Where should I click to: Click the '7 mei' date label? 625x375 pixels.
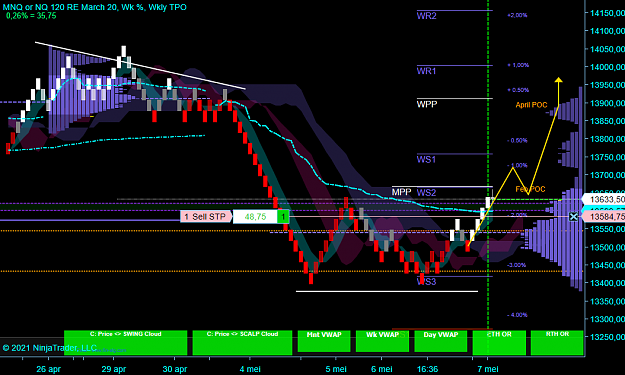click(488, 369)
